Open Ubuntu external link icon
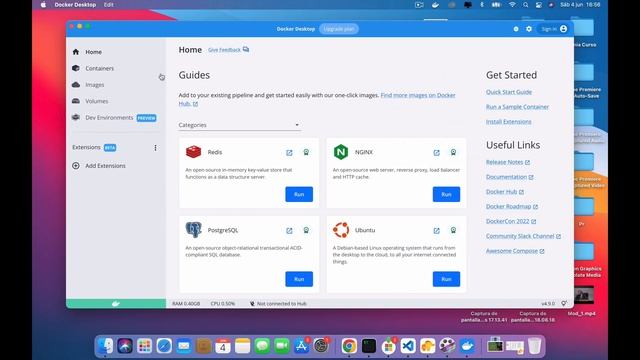Image resolution: width=640 pixels, height=360 pixels. tap(436, 231)
